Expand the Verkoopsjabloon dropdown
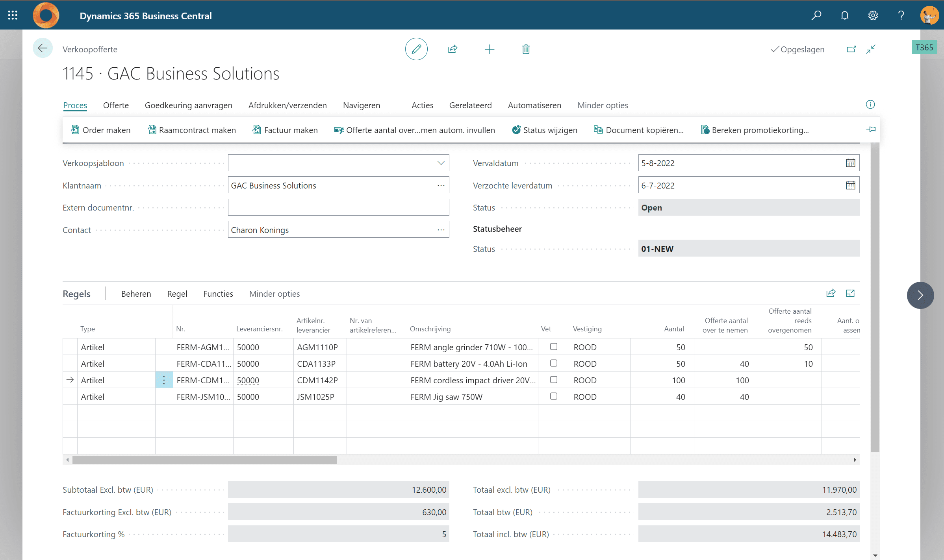Viewport: 944px width, 560px height. [x=441, y=163]
